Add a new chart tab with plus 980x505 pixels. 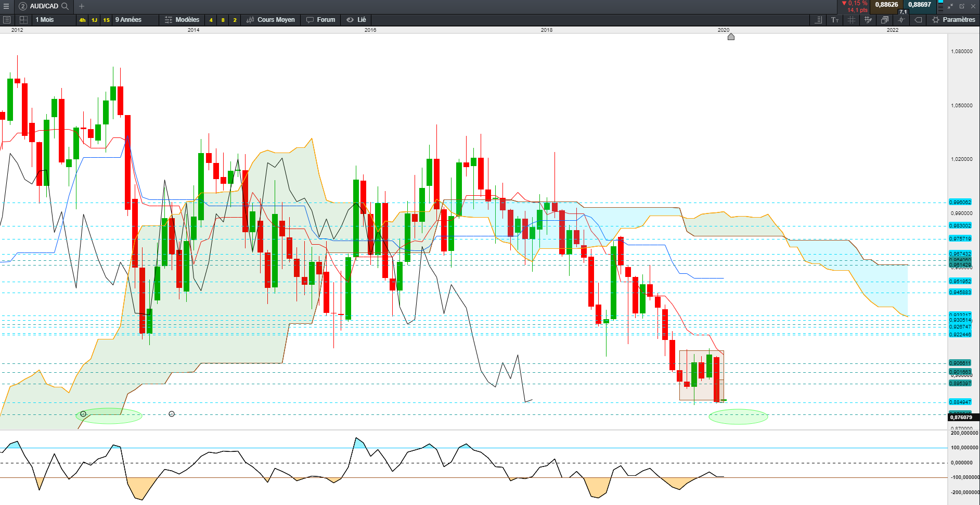tap(82, 6)
